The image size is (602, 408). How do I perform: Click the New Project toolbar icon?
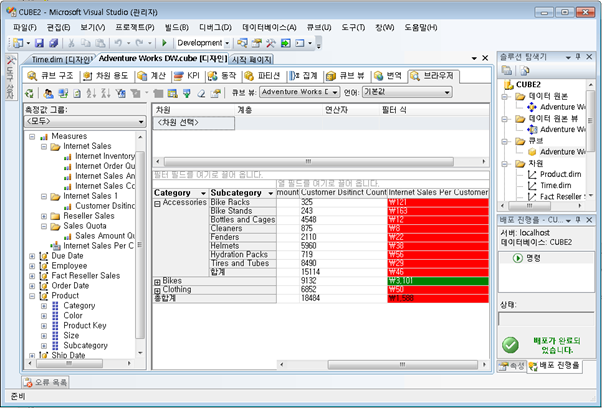click(18, 43)
